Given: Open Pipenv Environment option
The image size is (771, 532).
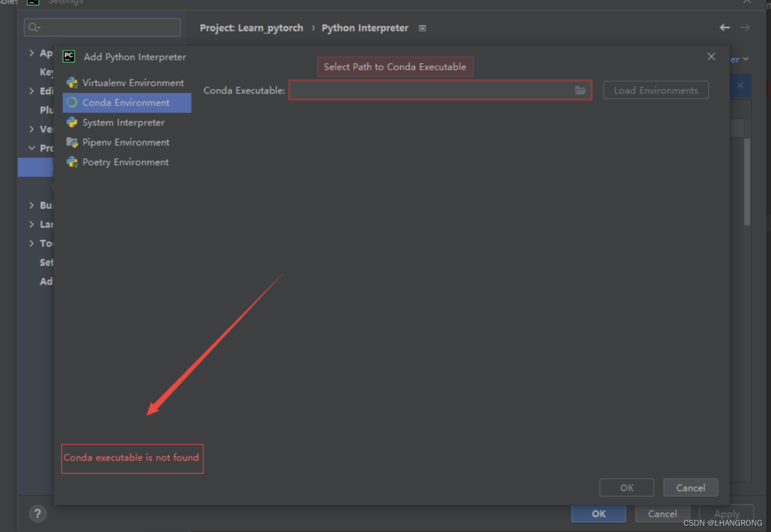Looking at the screenshot, I should pos(127,142).
